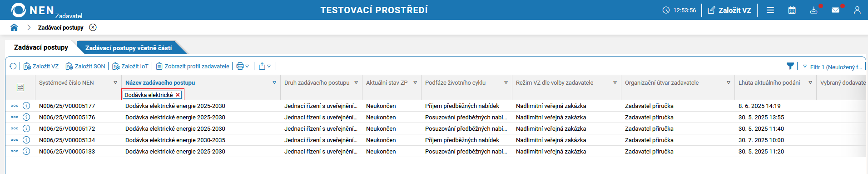Open the downloads icon in header

tap(813, 10)
